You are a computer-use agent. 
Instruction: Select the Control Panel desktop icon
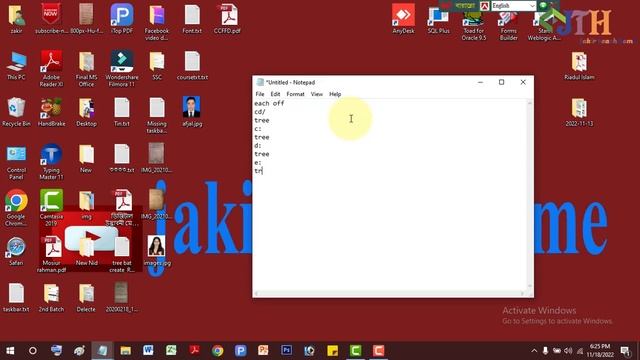click(16, 162)
